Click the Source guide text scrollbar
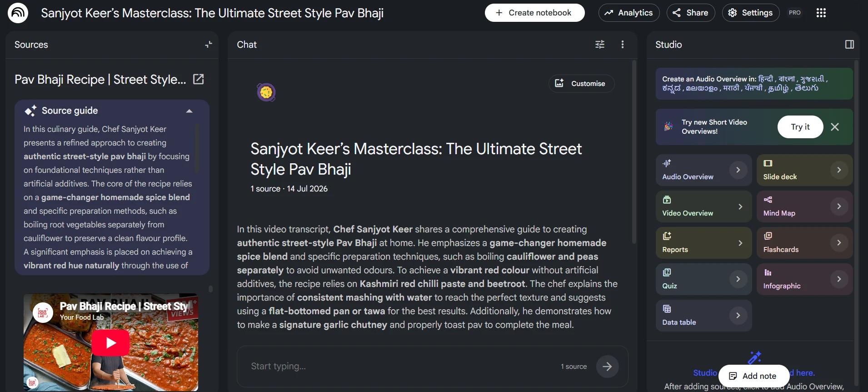The height and width of the screenshot is (392, 868). click(197, 149)
